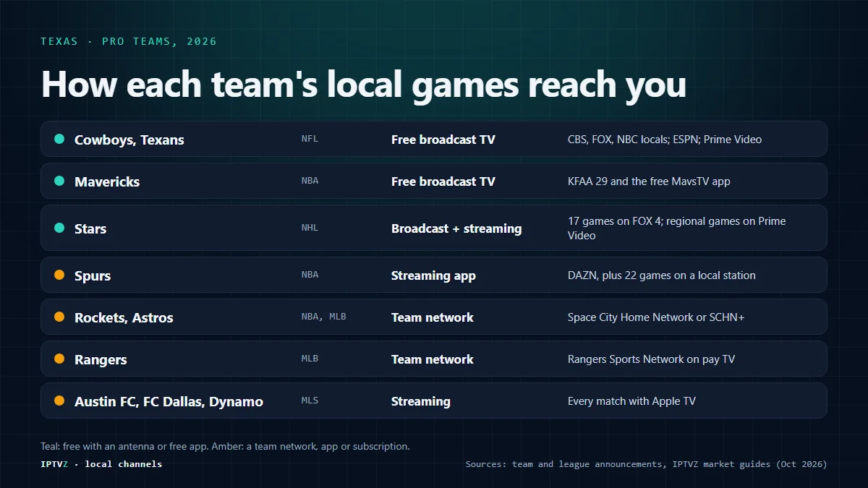
Task: Click the "NBA" label in Spurs row
Action: click(x=310, y=275)
